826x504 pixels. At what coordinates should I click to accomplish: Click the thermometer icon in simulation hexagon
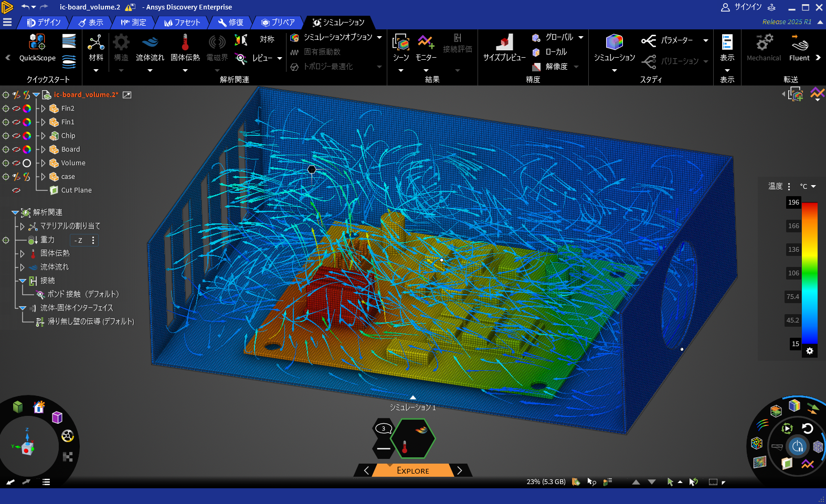[405, 447]
